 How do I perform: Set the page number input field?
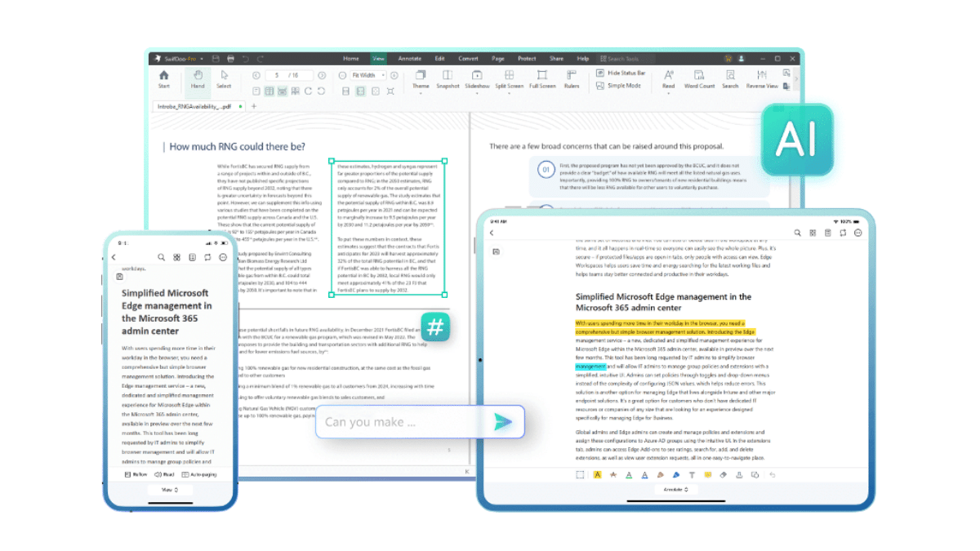(289, 74)
